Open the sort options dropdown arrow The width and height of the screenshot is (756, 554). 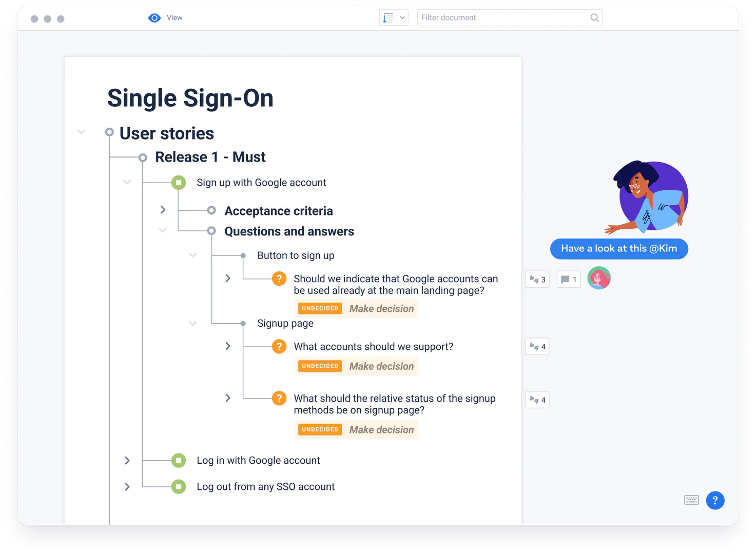[x=402, y=17]
